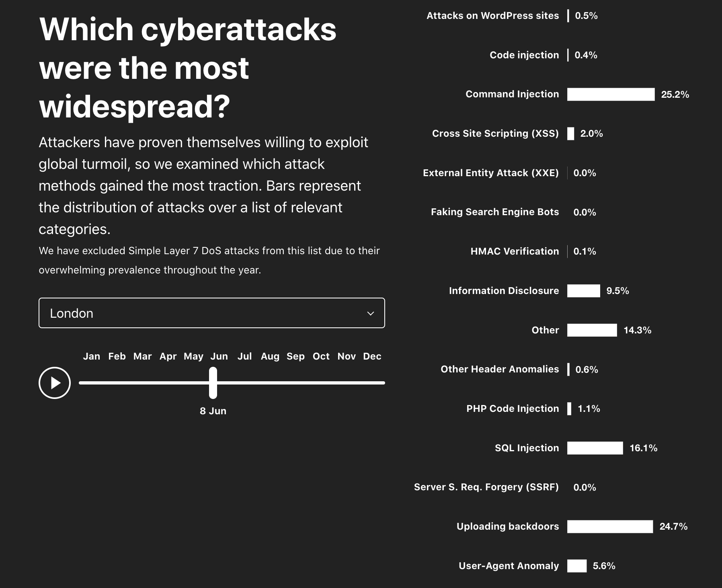Click the slider handle at 8 Jun
The image size is (722, 588).
coord(213,383)
